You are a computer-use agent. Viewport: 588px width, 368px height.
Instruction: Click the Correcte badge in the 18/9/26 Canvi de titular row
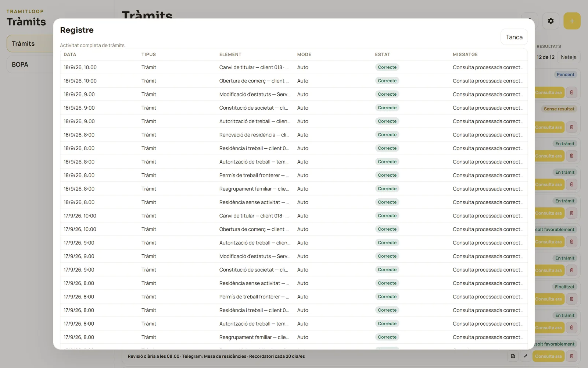[387, 67]
